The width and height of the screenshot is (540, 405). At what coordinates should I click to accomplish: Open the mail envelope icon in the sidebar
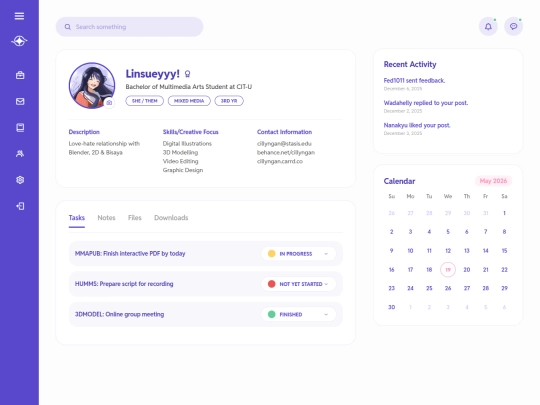[20, 101]
